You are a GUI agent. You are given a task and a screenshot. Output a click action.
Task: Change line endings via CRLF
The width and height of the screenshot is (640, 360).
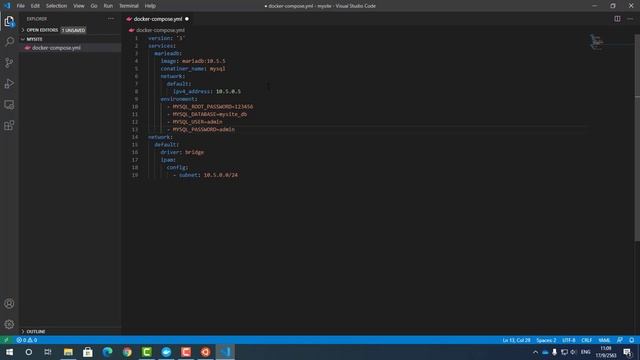[x=587, y=340]
